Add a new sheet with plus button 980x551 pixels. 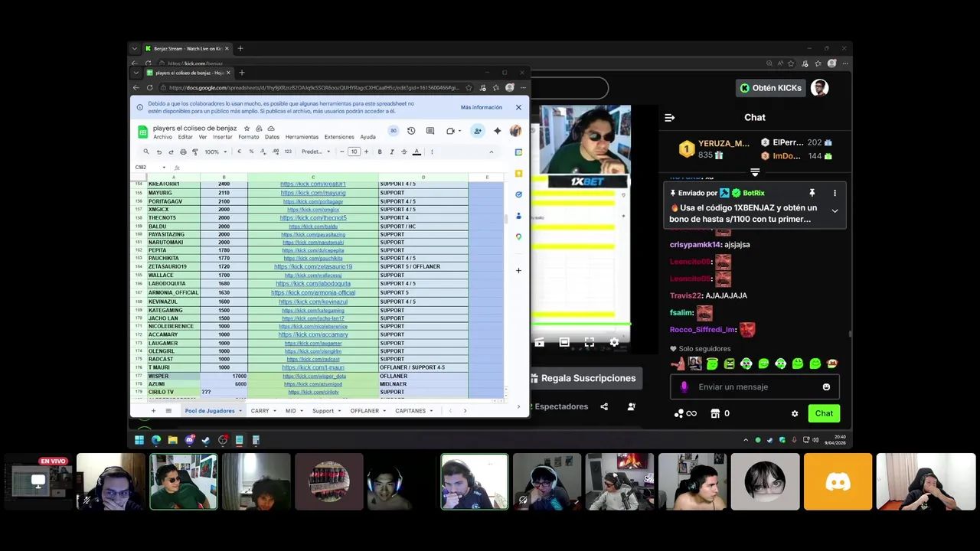(153, 411)
